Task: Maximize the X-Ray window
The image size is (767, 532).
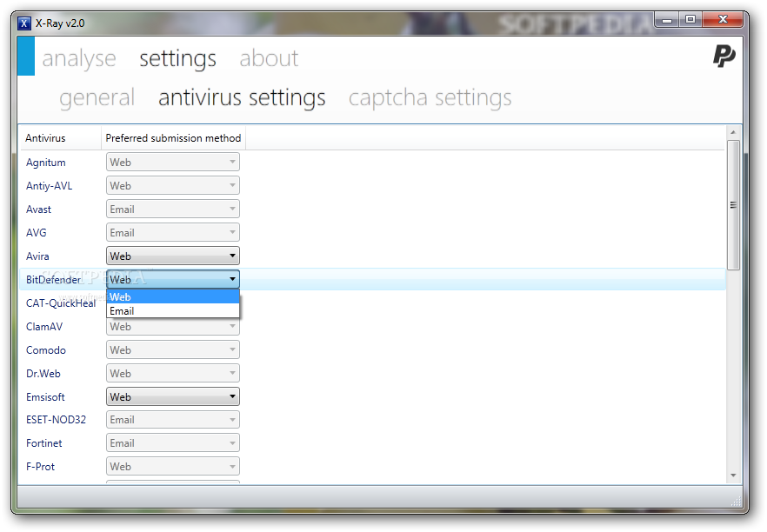Action: [x=690, y=19]
